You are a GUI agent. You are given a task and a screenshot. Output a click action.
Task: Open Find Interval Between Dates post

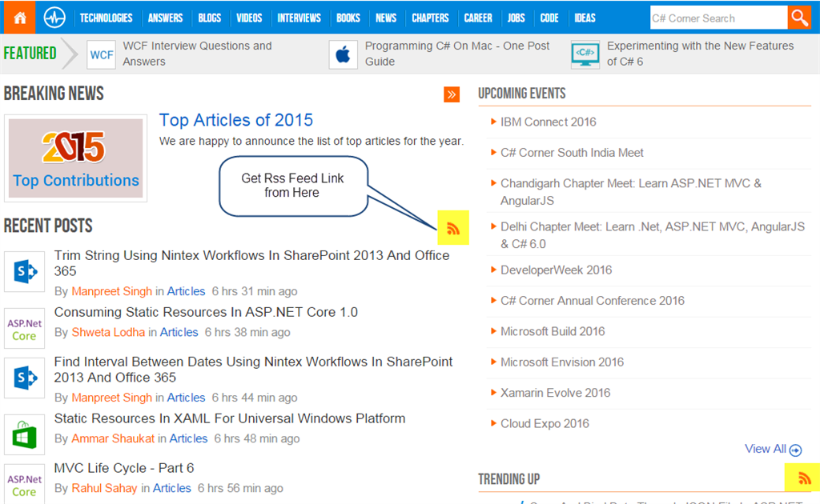(253, 370)
